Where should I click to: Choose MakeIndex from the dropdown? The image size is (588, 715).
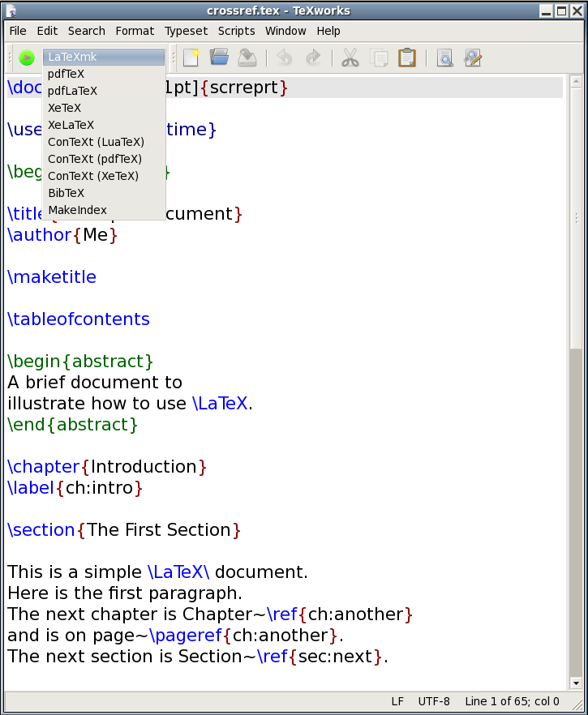[x=77, y=210]
